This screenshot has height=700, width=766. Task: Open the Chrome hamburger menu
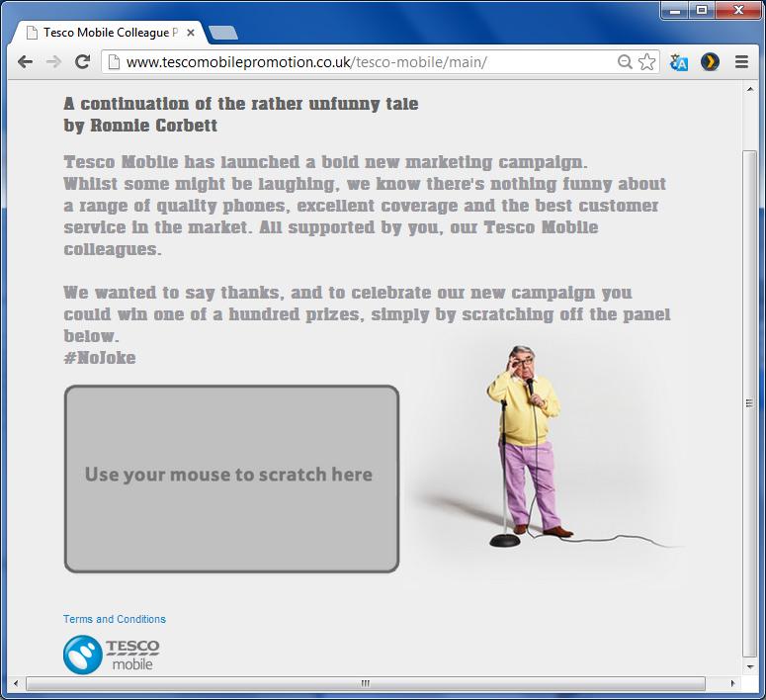tap(741, 62)
